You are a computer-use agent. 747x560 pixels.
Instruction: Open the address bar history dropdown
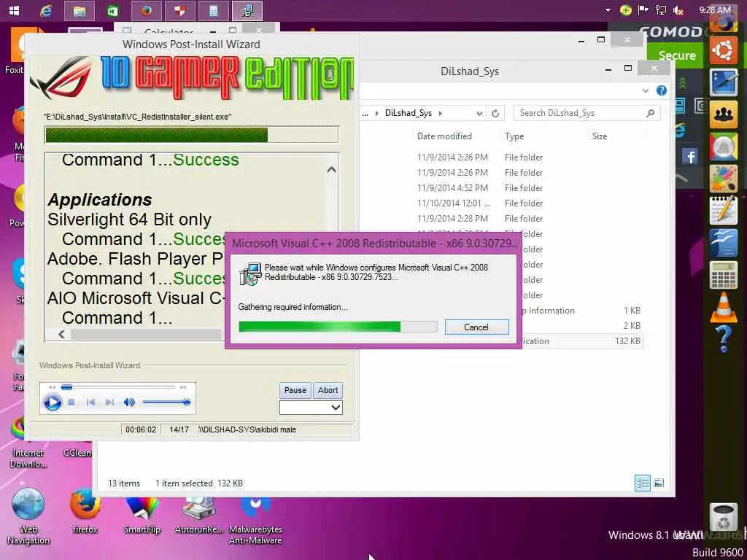click(x=479, y=113)
